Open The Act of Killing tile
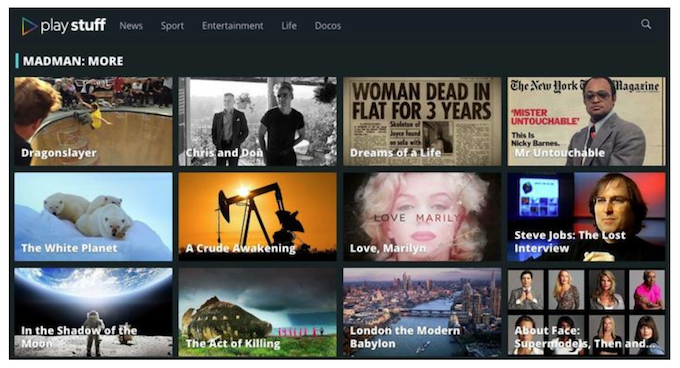 [258, 312]
